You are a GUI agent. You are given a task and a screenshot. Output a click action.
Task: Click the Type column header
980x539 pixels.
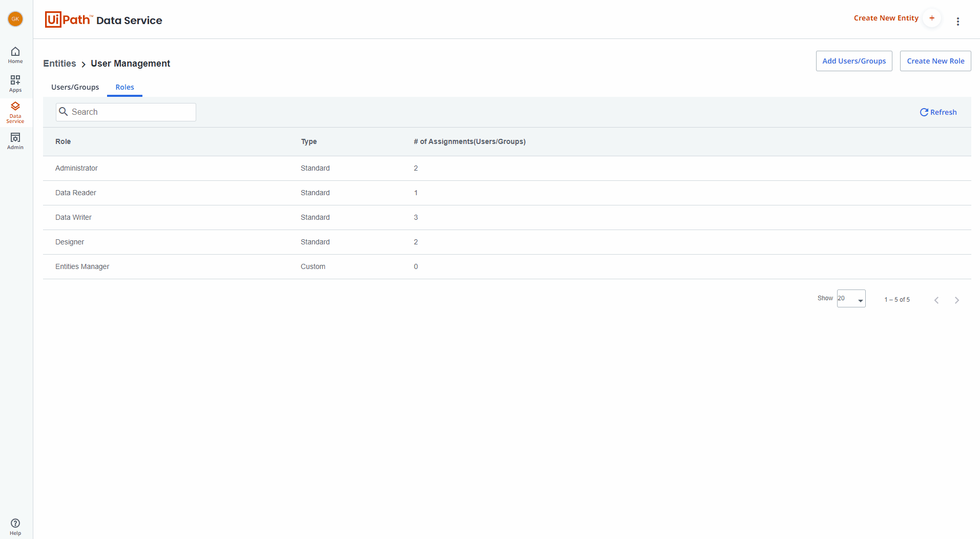pyautogui.click(x=309, y=141)
